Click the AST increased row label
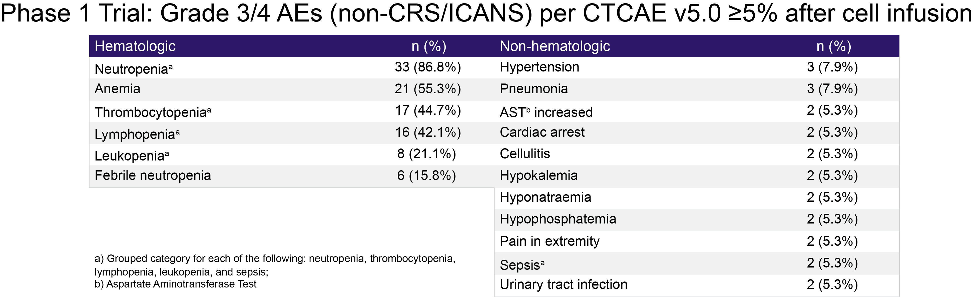Viewport: 980px width, 297px height. coord(546,112)
